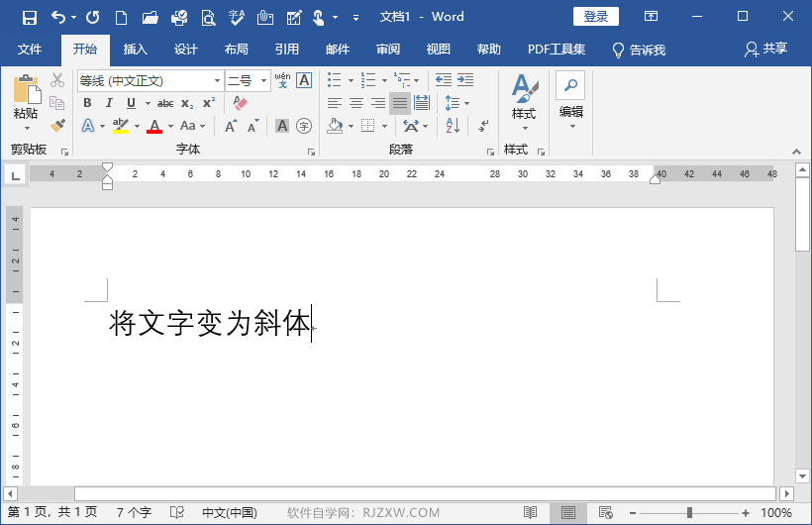Viewport: 812px width, 525px height.
Task: Click the Paste clipboard icon
Action: tap(27, 89)
